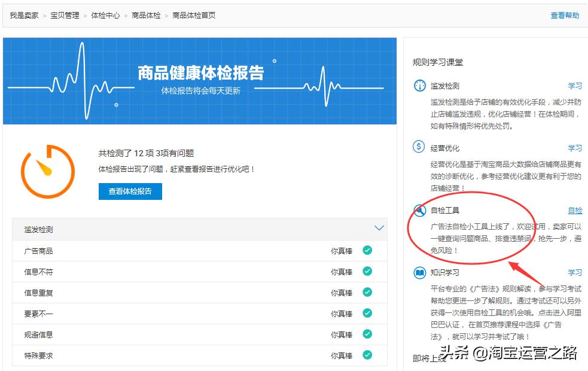This screenshot has width=588, height=371.
Task: Click the 自检工具 magnifier icon
Action: click(x=421, y=211)
